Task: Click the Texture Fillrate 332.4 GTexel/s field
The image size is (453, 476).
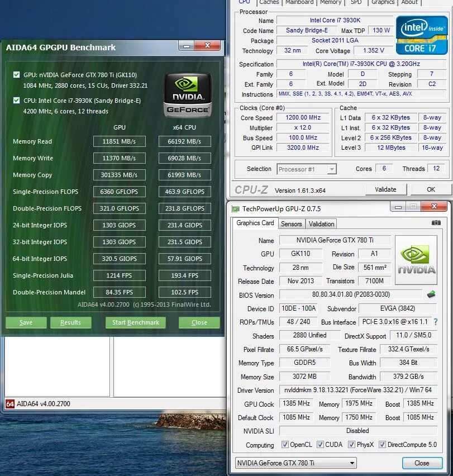Action: (x=408, y=349)
